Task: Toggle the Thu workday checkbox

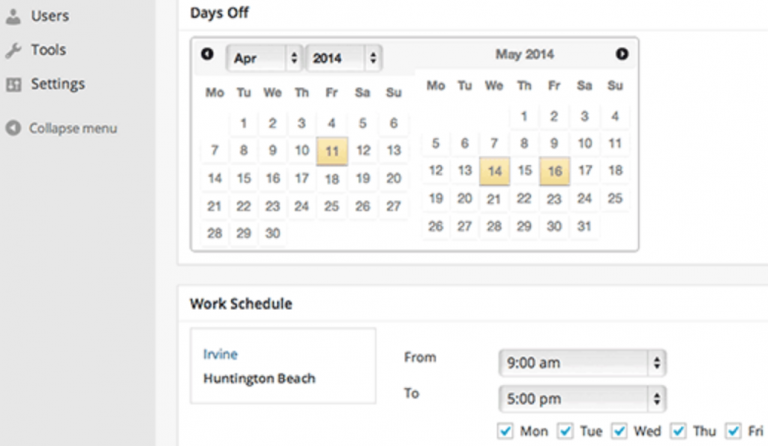Action: (678, 431)
